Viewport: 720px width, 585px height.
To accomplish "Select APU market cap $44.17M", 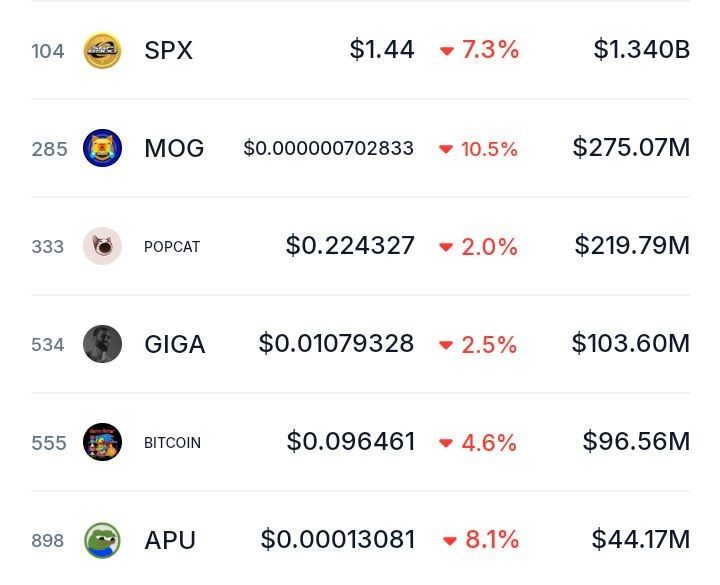I will [x=641, y=540].
